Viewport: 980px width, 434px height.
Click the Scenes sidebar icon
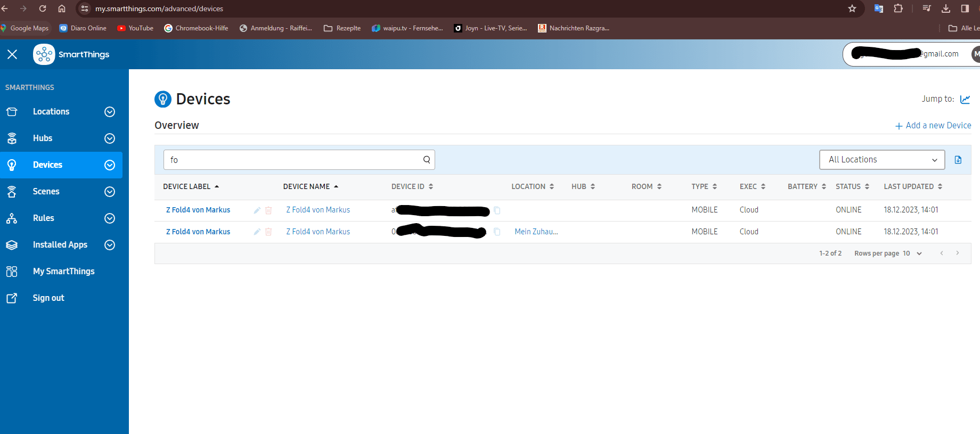point(12,192)
